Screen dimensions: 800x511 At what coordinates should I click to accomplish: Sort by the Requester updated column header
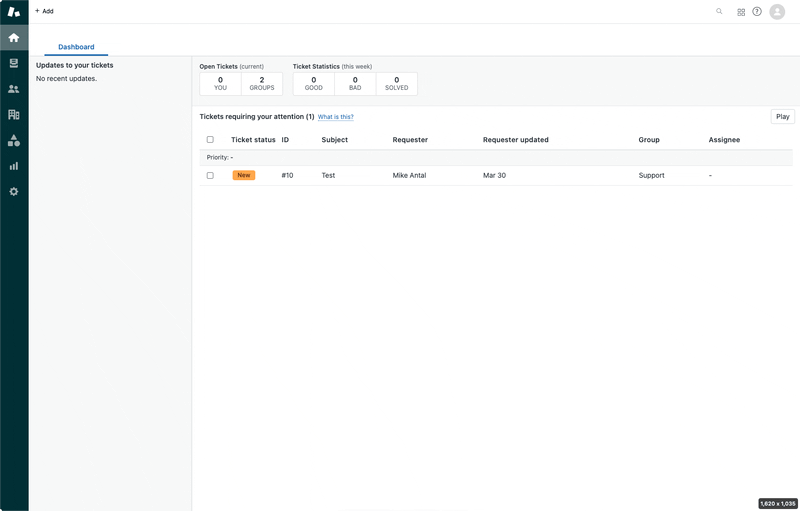(516, 140)
